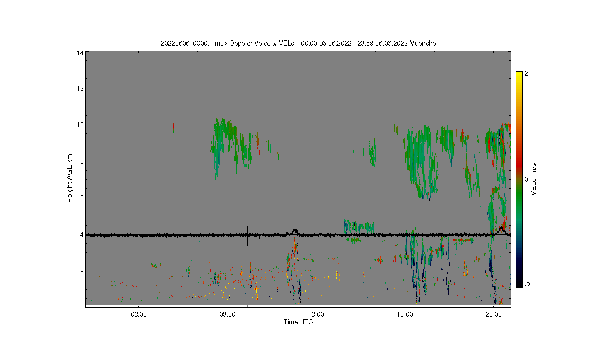The height and width of the screenshot is (364, 607).
Task: Click the 23:00 time tick label
Action: coord(493,314)
